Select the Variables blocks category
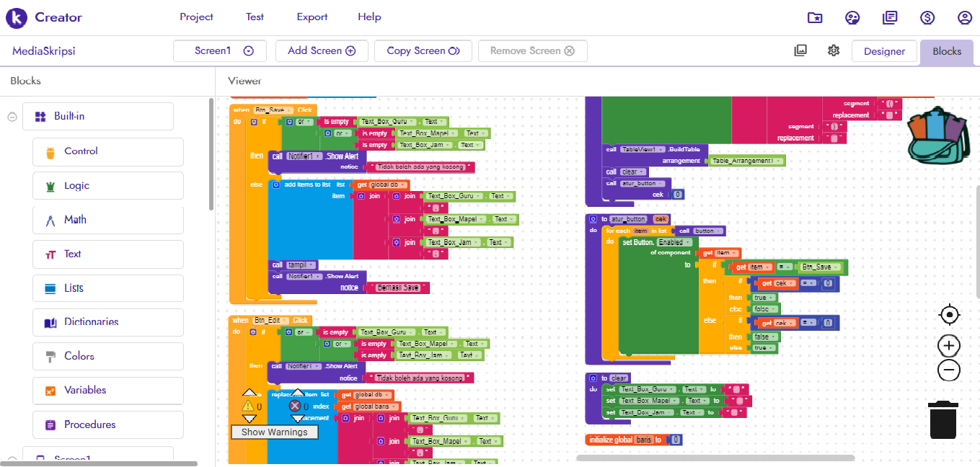 (108, 391)
